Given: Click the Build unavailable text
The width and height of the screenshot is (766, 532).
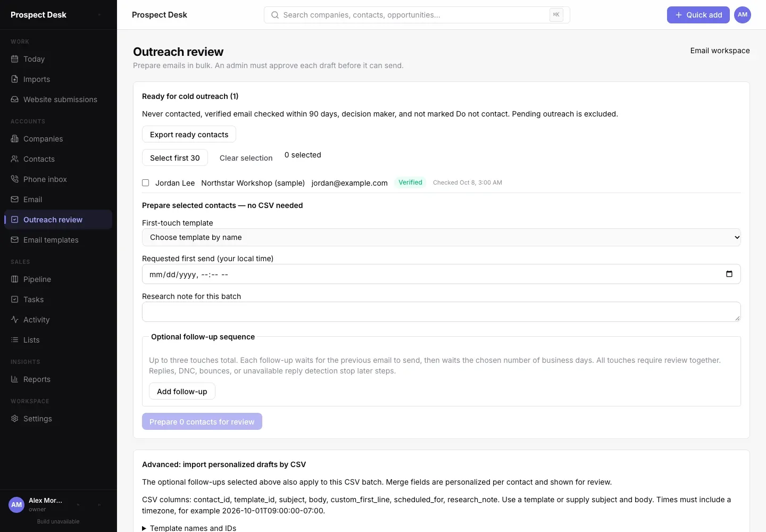Looking at the screenshot, I should click(59, 521).
